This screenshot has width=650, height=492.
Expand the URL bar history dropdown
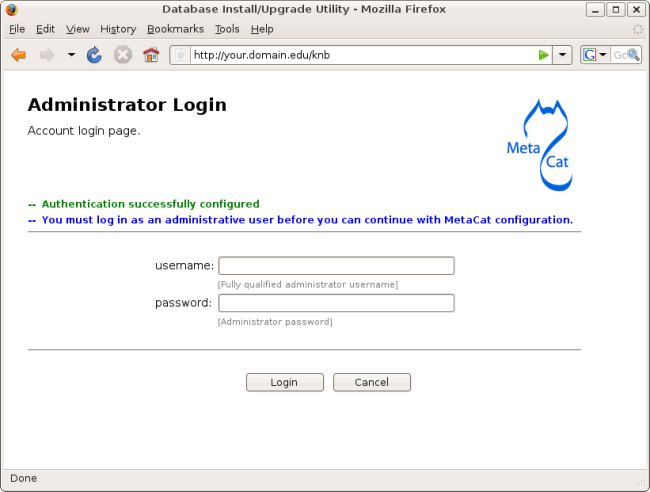coord(563,55)
